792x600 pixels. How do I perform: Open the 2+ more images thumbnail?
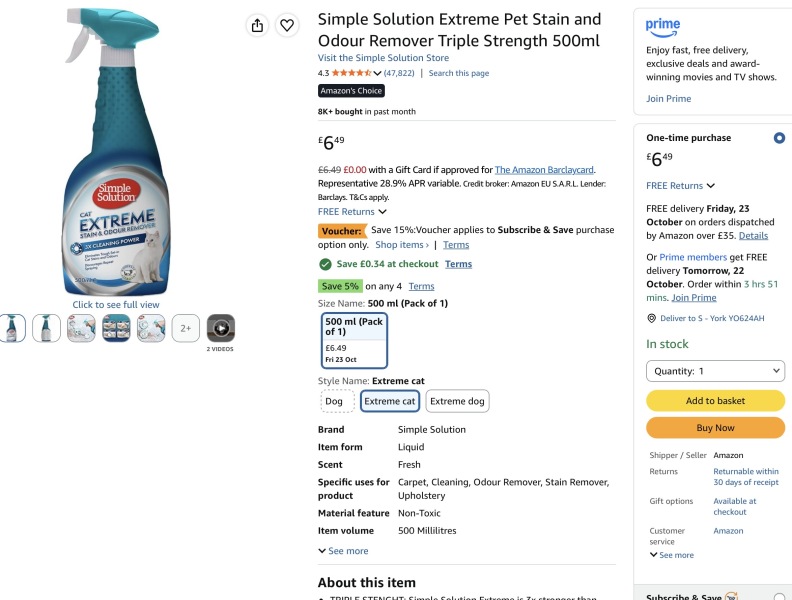point(186,328)
